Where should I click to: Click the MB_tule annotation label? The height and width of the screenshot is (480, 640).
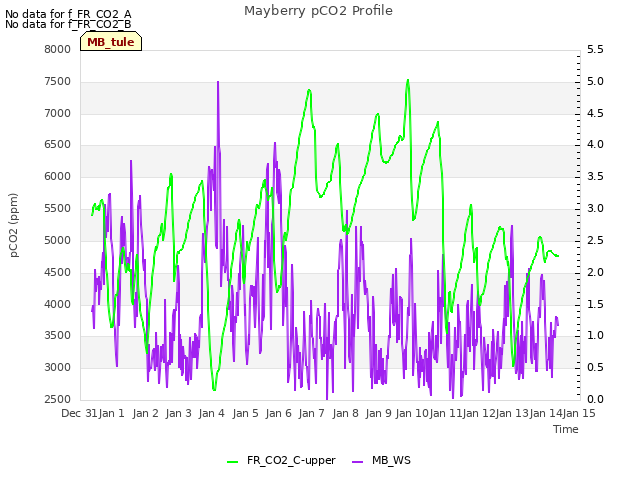coord(111,42)
